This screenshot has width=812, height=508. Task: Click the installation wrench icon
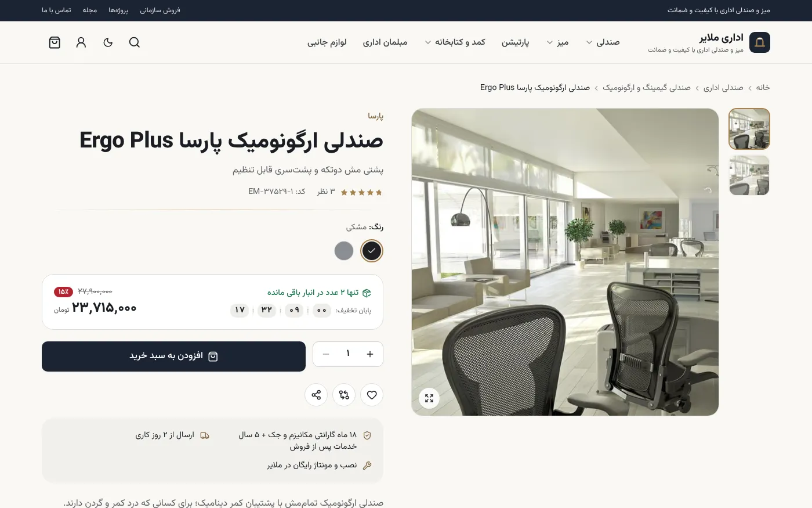point(367,466)
